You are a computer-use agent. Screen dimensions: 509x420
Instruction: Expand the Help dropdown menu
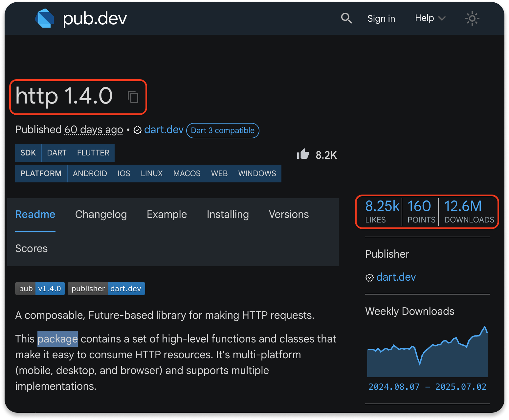[x=430, y=18]
